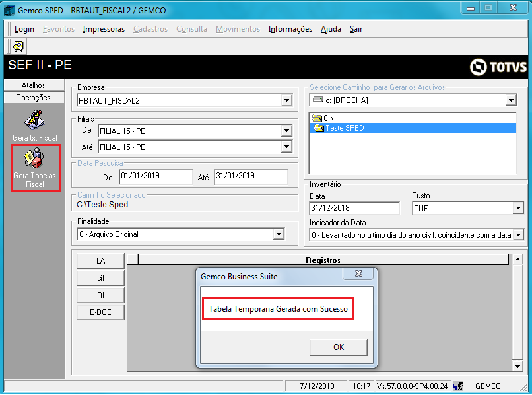Screen dimensions: 532x395
Task: Open the Login menu
Action: click(24, 29)
